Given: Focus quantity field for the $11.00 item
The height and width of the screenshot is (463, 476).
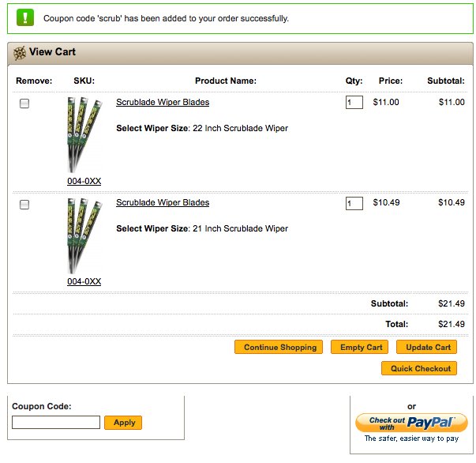Looking at the screenshot, I should click(354, 103).
